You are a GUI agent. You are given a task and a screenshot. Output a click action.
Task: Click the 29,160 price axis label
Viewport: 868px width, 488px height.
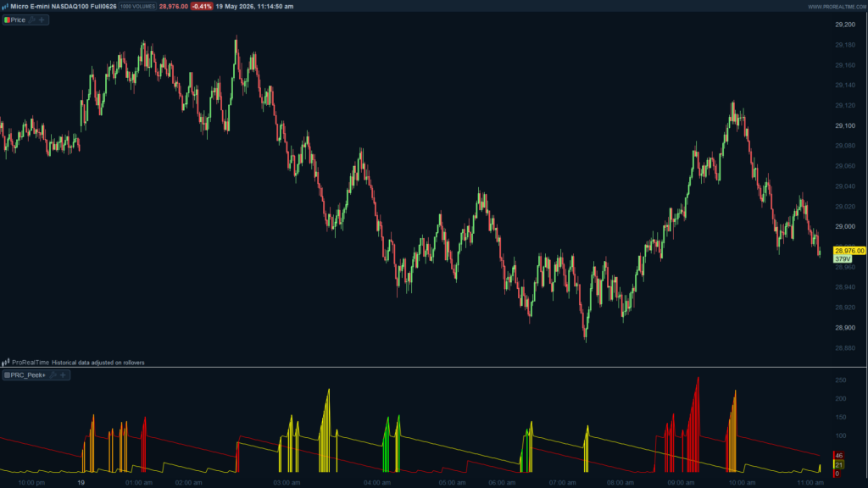point(845,65)
